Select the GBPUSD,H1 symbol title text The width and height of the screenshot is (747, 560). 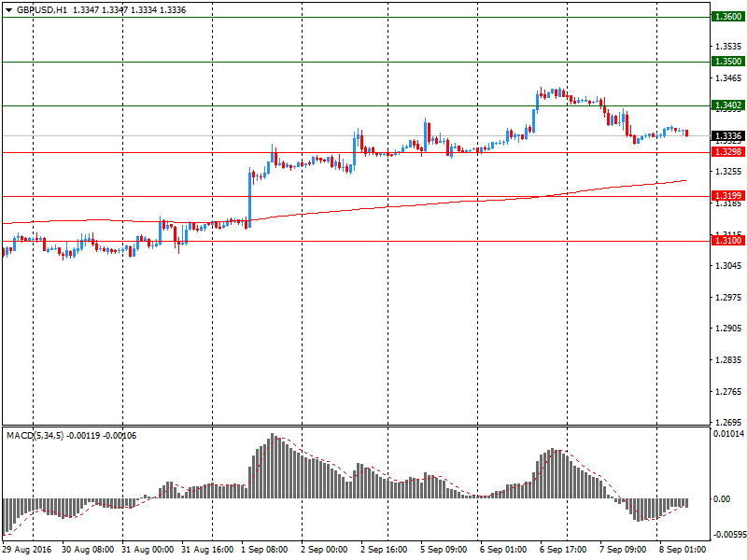pyautogui.click(x=42, y=10)
